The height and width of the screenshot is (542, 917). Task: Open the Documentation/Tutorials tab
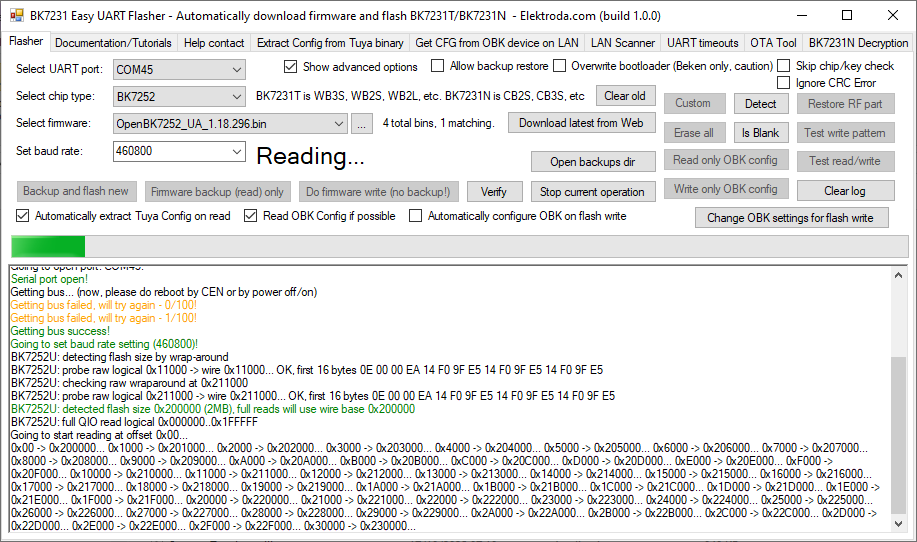pyautogui.click(x=113, y=43)
